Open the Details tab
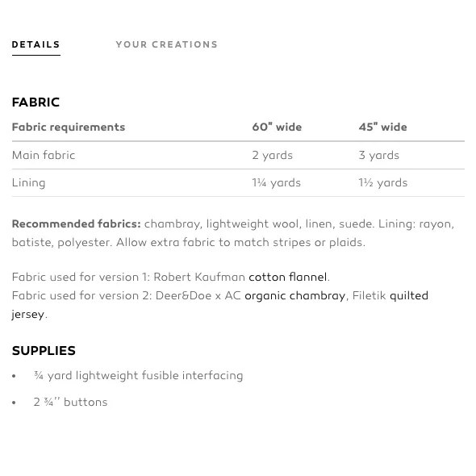Screen dimensions: 476x476 point(35,44)
